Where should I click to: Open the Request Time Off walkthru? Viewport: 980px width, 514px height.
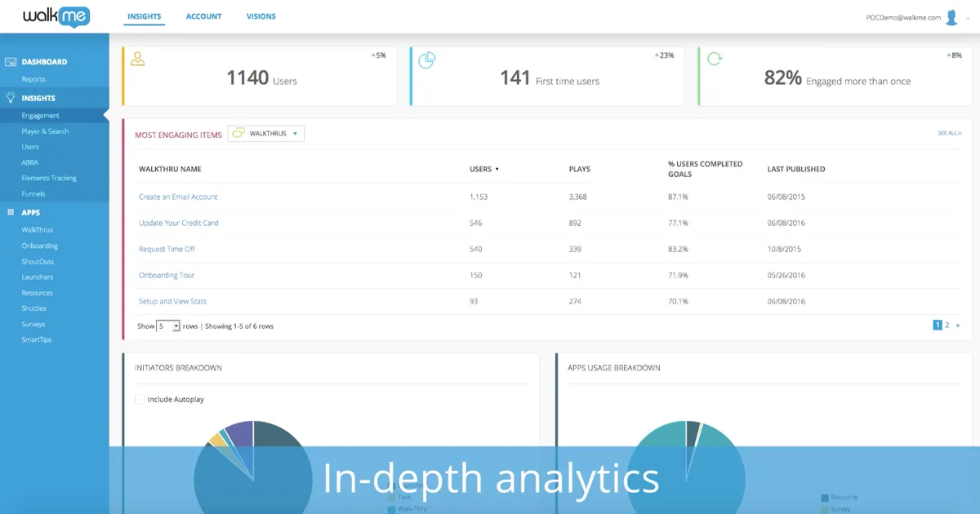[x=167, y=249]
